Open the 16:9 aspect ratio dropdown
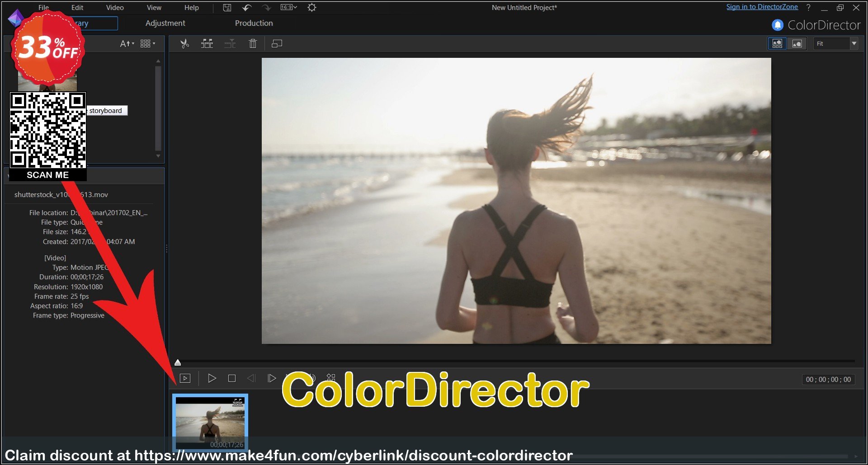 coord(288,7)
